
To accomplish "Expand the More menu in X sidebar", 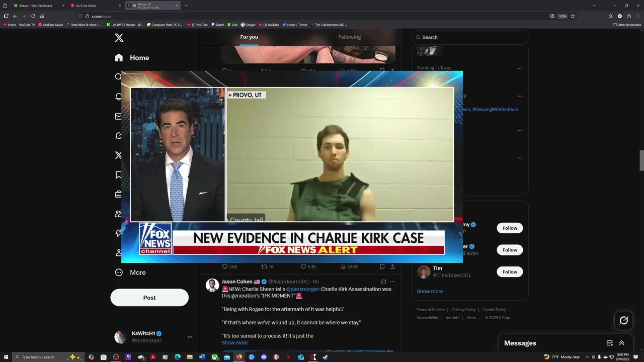I will click(130, 273).
